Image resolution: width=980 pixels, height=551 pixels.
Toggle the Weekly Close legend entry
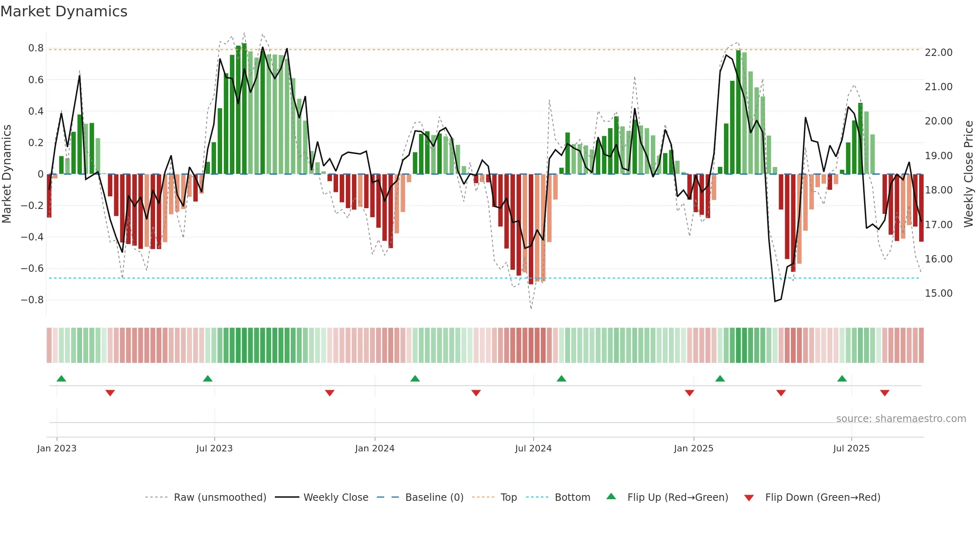coord(322,497)
